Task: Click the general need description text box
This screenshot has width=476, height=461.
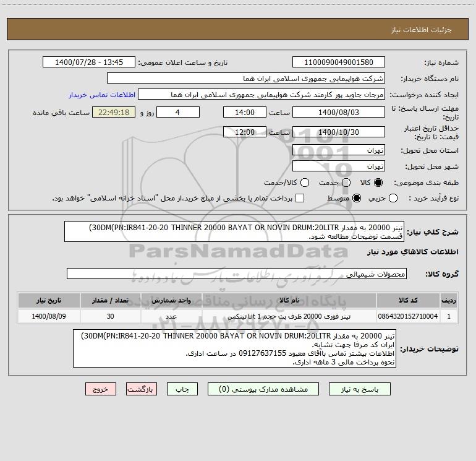Action: pos(234,231)
